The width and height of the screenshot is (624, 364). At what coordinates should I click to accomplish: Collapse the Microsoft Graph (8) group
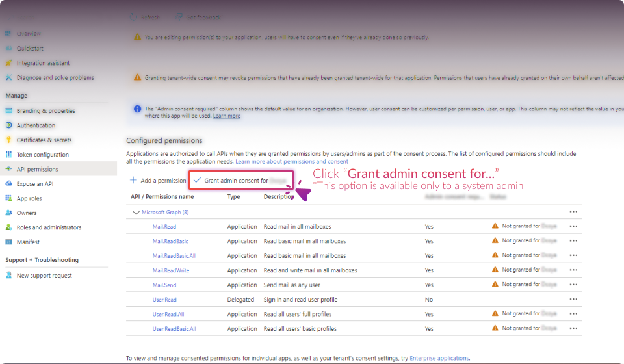pyautogui.click(x=136, y=213)
